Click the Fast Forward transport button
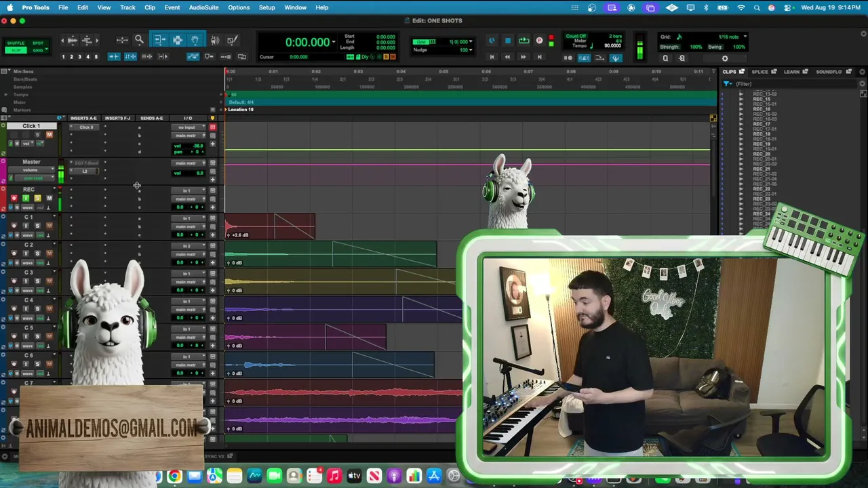The image size is (868, 488). [x=523, y=57]
